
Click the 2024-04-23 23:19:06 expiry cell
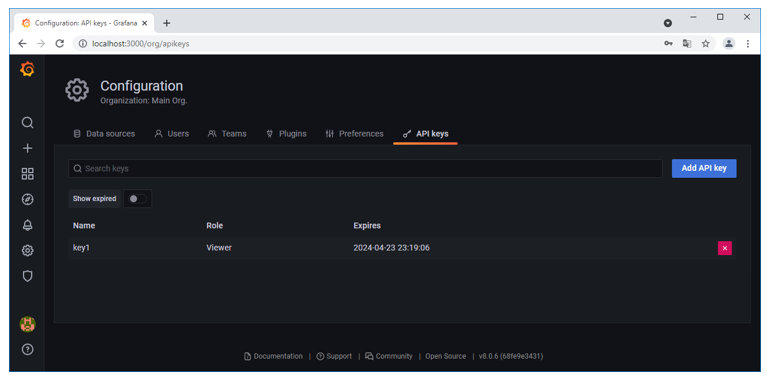click(391, 248)
